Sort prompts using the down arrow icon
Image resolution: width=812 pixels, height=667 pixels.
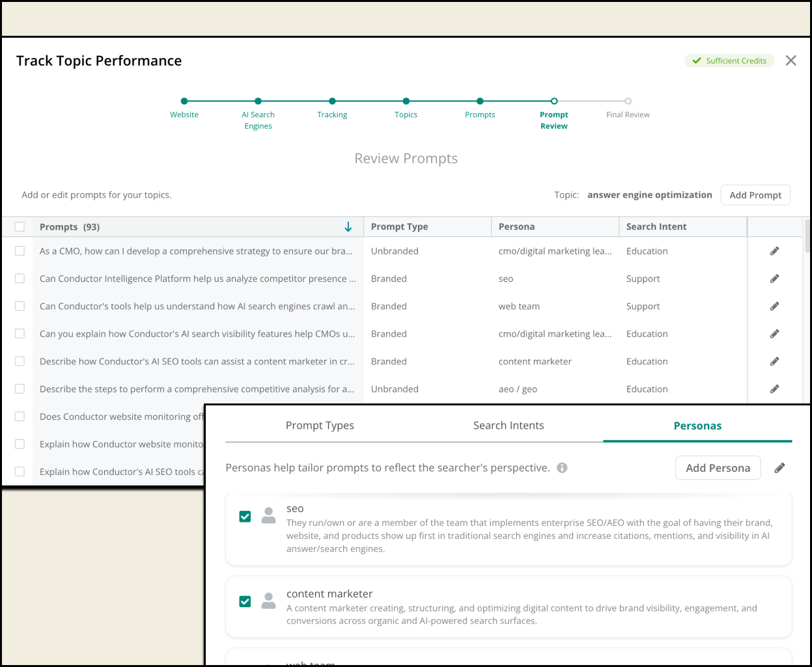[x=348, y=226]
